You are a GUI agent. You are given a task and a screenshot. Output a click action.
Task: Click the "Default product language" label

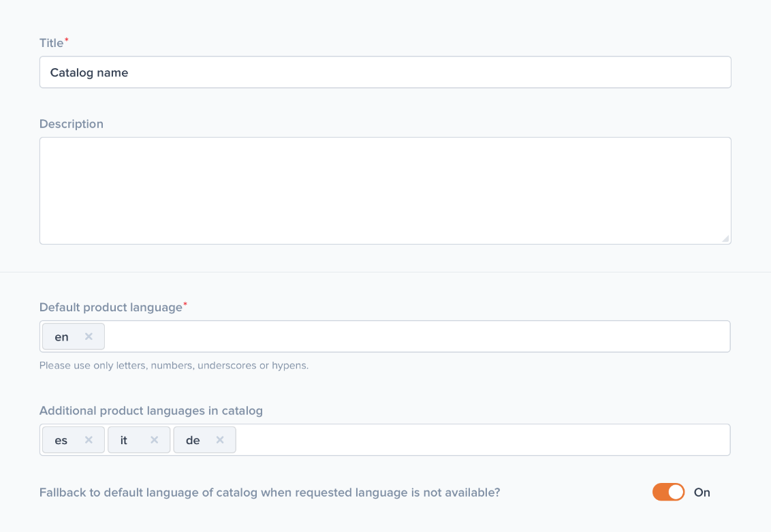[x=110, y=307]
